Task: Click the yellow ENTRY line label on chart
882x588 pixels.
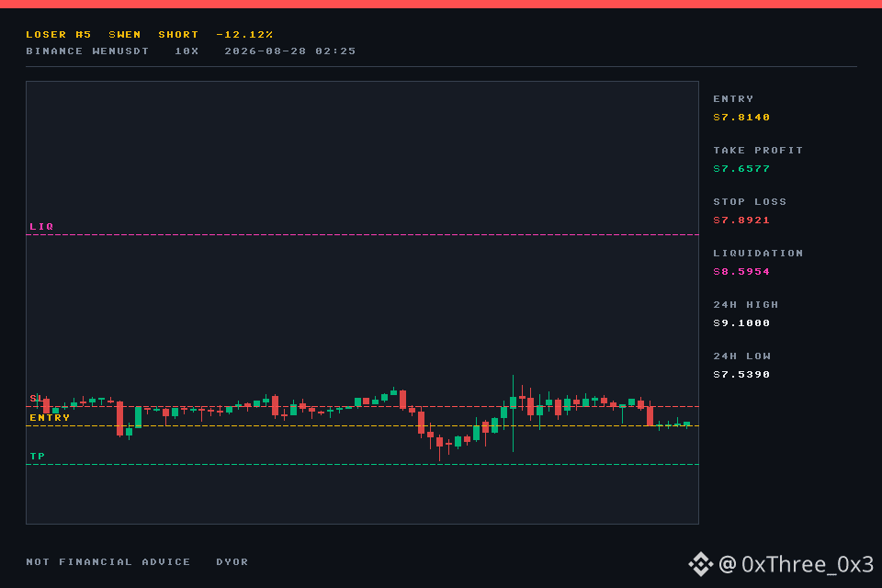Action: (x=50, y=418)
